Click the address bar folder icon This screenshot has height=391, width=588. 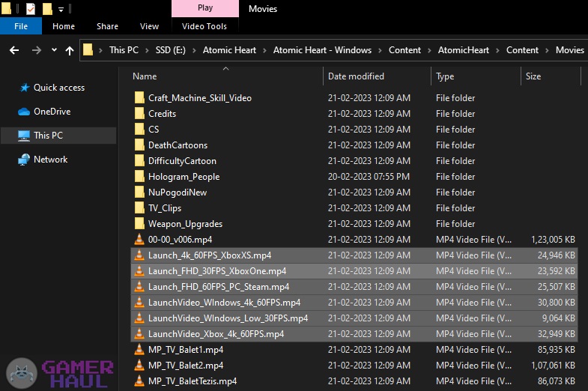click(88, 50)
